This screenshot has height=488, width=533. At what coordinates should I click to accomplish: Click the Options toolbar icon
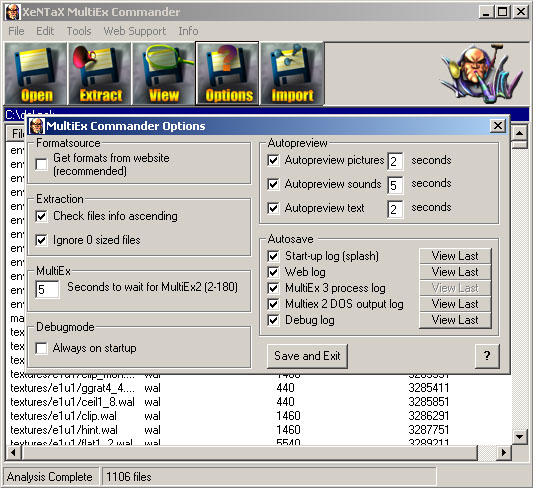(227, 73)
